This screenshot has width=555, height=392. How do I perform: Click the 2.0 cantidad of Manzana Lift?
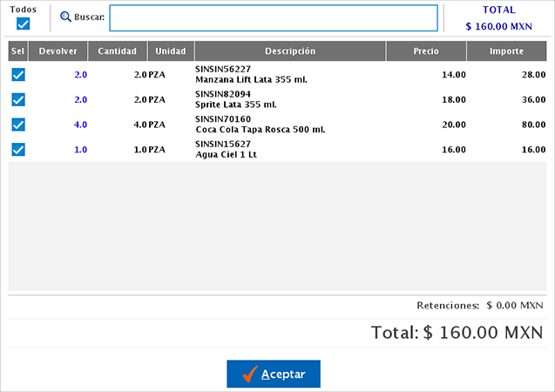pyautogui.click(x=140, y=75)
